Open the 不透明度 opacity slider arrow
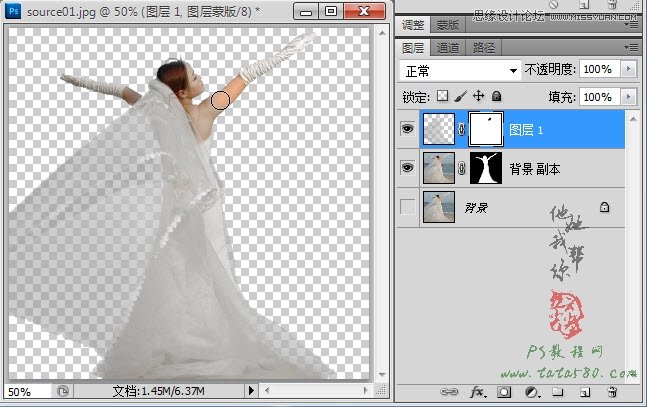The height and width of the screenshot is (407, 647). pyautogui.click(x=628, y=69)
